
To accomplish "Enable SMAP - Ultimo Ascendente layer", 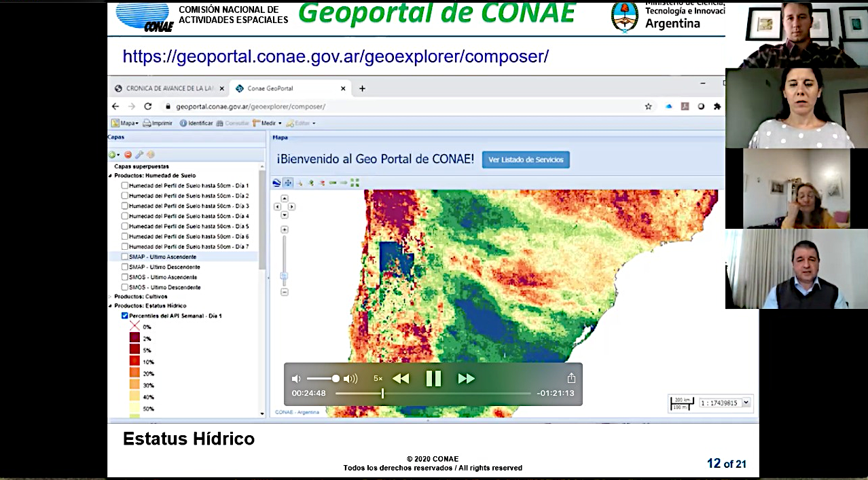I will tap(124, 257).
